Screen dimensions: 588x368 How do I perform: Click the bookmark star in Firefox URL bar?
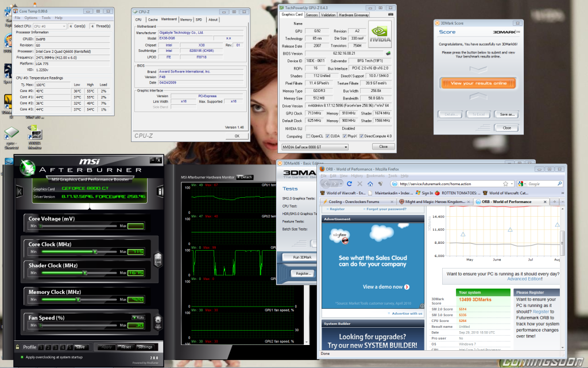(505, 183)
